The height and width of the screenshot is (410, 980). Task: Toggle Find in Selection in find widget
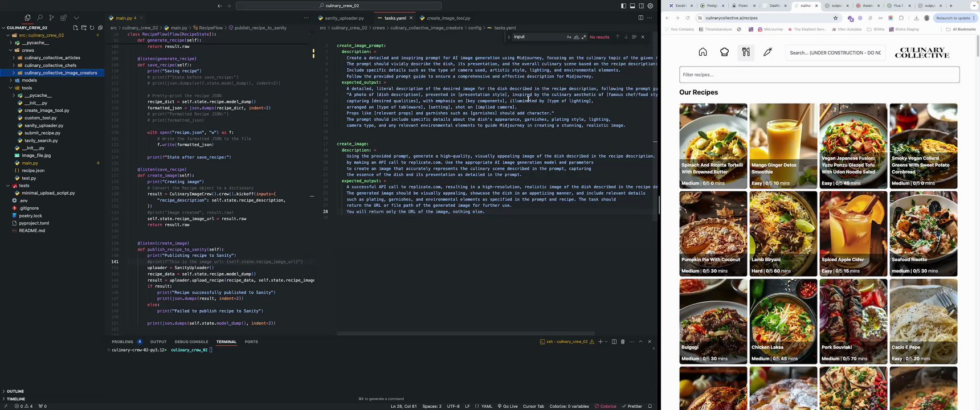point(634,37)
